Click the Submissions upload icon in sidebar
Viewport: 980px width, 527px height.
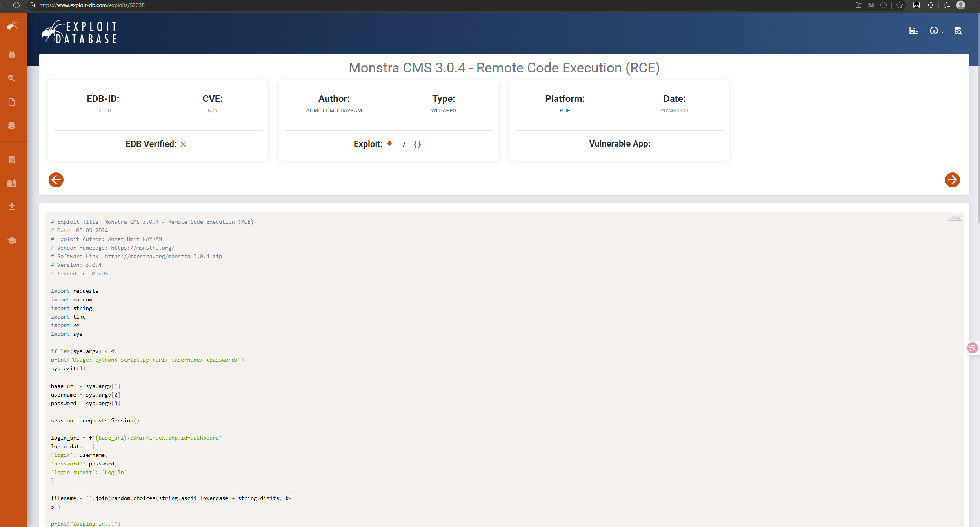(12, 206)
